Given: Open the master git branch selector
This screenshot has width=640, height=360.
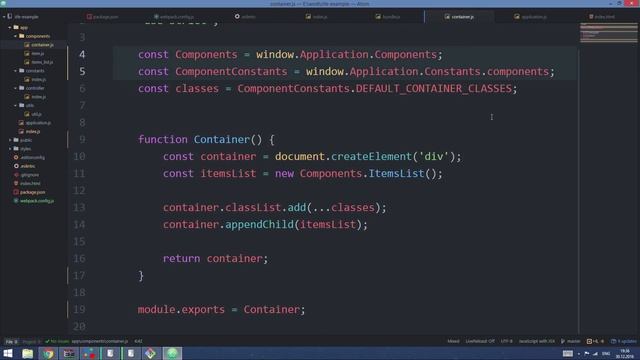Looking at the screenshot, I should coord(571,341).
